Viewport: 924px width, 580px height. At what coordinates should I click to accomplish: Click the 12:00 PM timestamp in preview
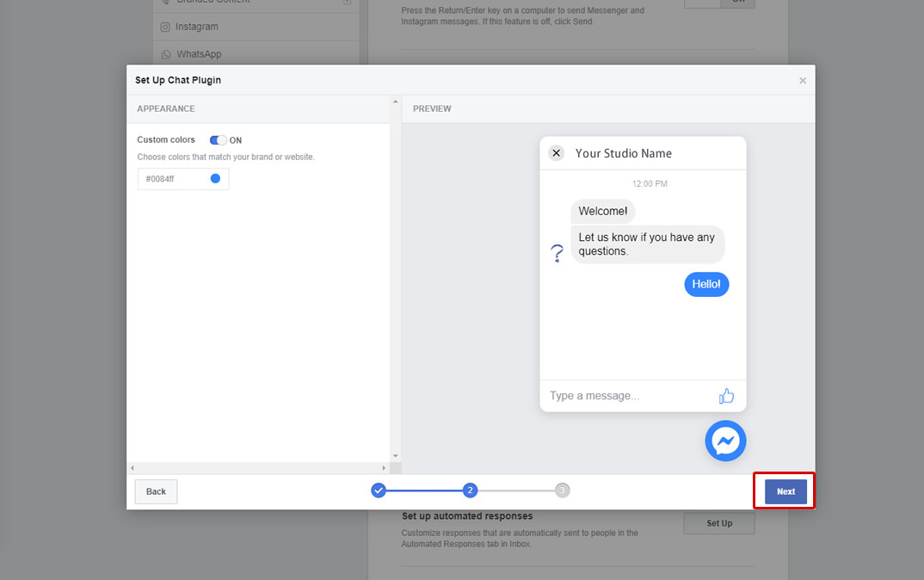650,184
